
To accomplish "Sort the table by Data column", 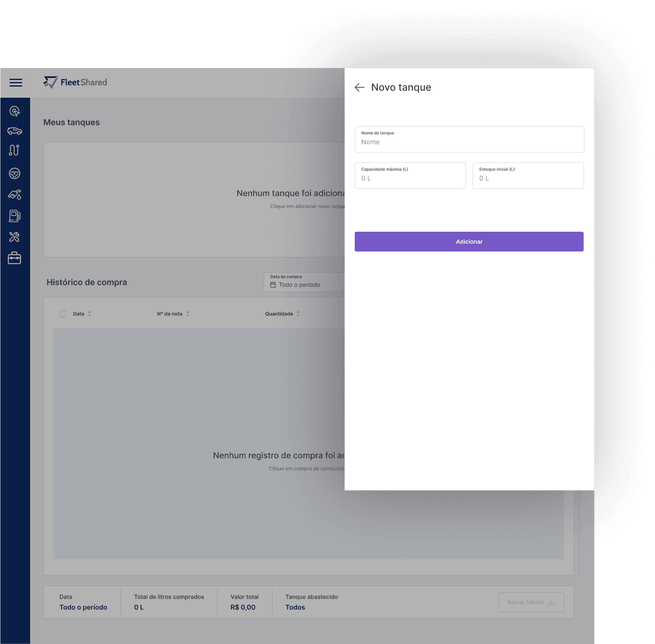I will (x=90, y=314).
